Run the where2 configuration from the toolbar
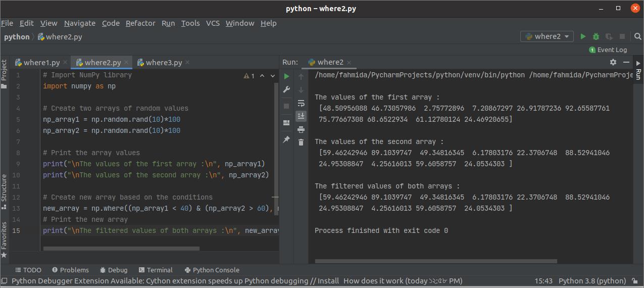 (583, 36)
